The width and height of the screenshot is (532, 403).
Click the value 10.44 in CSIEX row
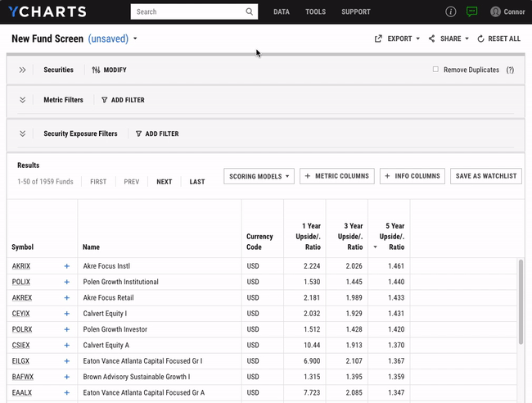pos(312,346)
